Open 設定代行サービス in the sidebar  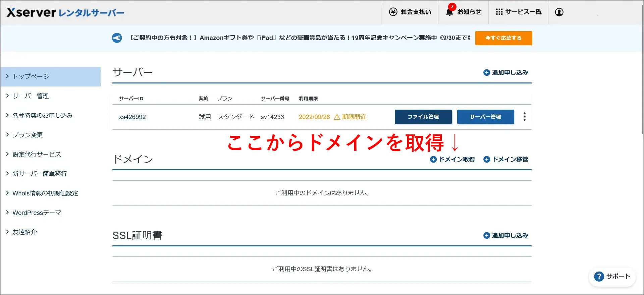(50, 154)
